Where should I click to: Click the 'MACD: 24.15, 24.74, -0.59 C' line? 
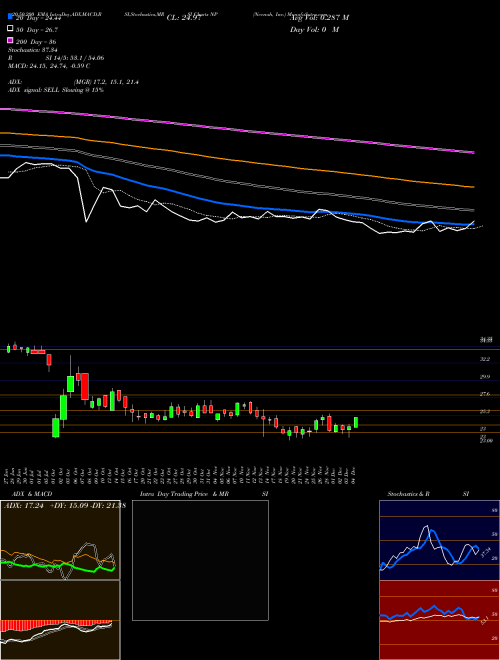coord(49,66)
